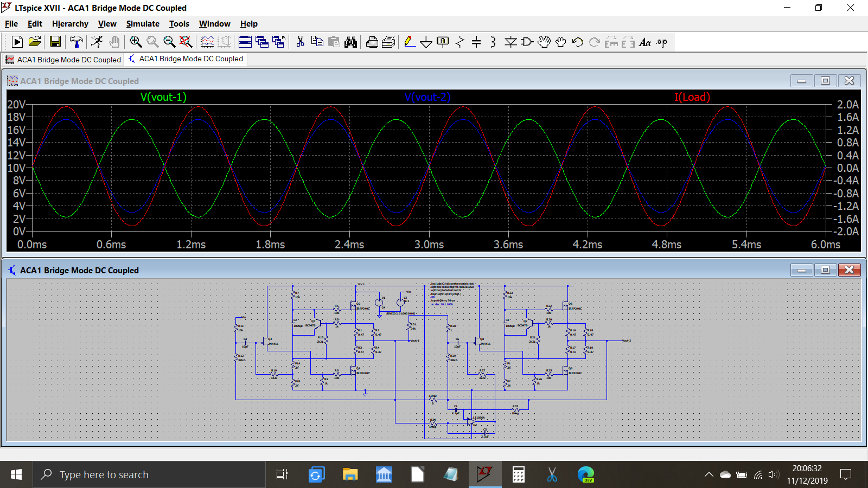Click the taskbar search box
The image size is (868, 488).
click(x=149, y=474)
